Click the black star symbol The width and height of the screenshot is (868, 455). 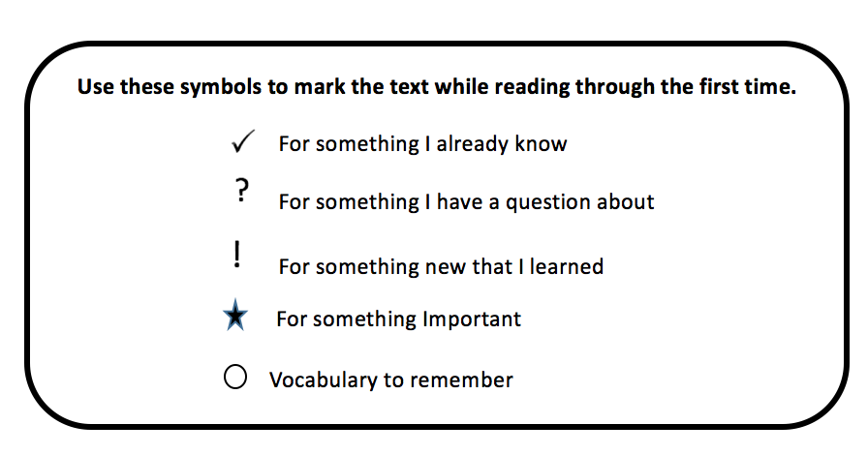(x=235, y=318)
